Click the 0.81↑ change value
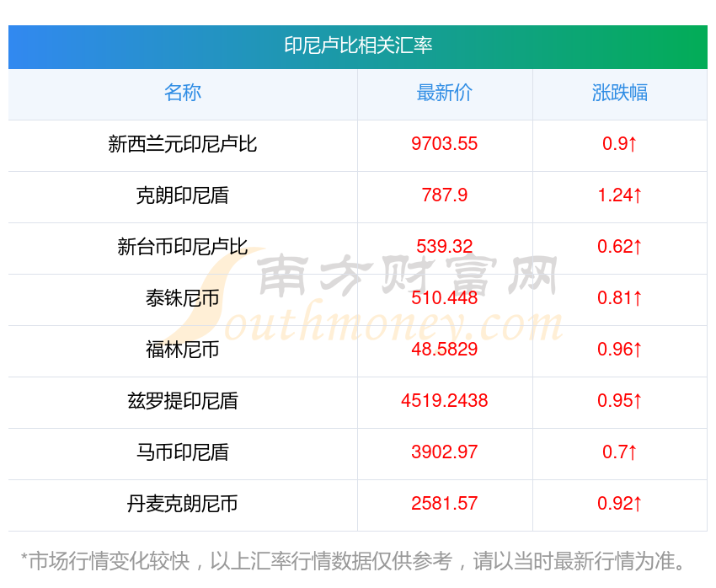716x588 pixels. [620, 298]
